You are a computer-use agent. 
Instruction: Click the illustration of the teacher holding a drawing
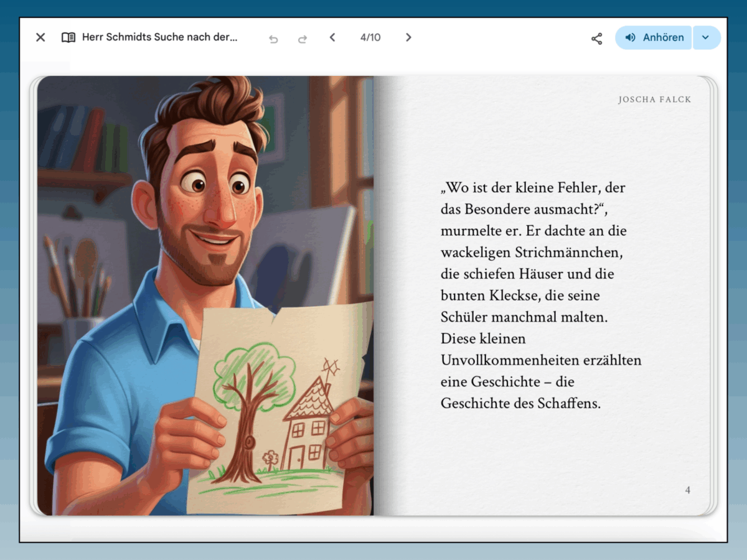point(205,296)
